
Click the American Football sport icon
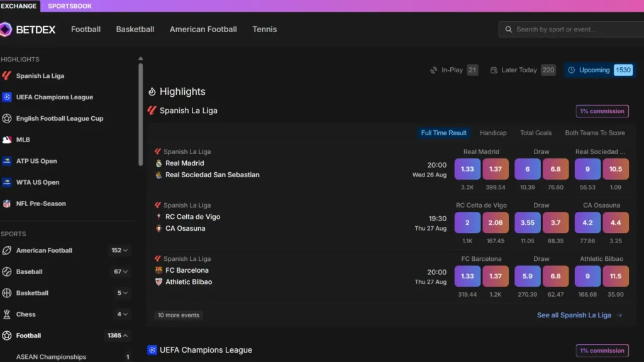pyautogui.click(x=6, y=250)
